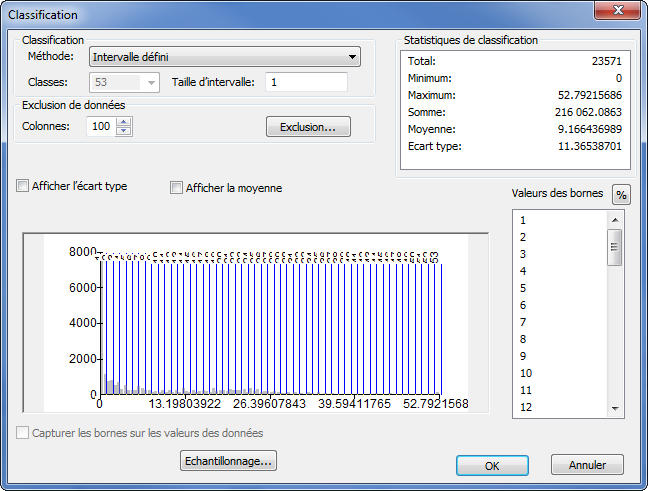Viewport: 648px width, 491px height.
Task: Click the Taille d'intervalle input field
Action: pos(306,82)
